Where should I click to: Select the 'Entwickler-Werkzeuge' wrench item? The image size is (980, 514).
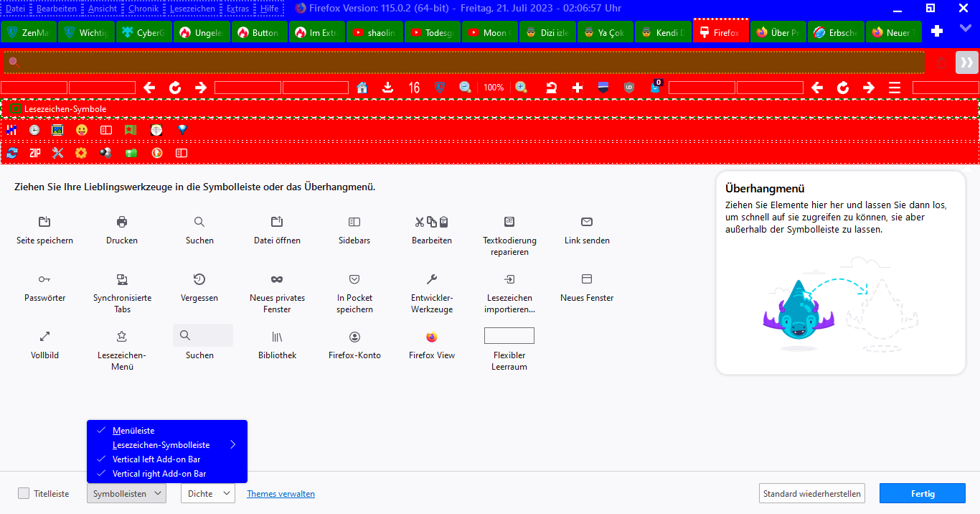click(x=432, y=293)
